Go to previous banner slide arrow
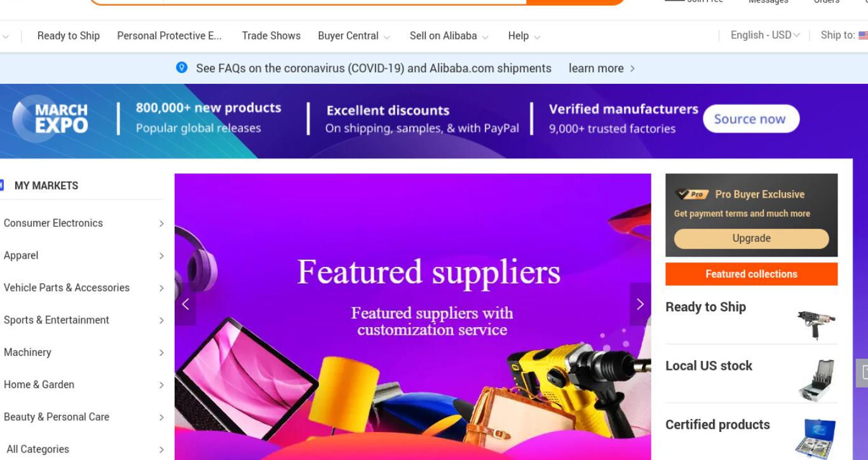The image size is (868, 460). click(x=185, y=304)
